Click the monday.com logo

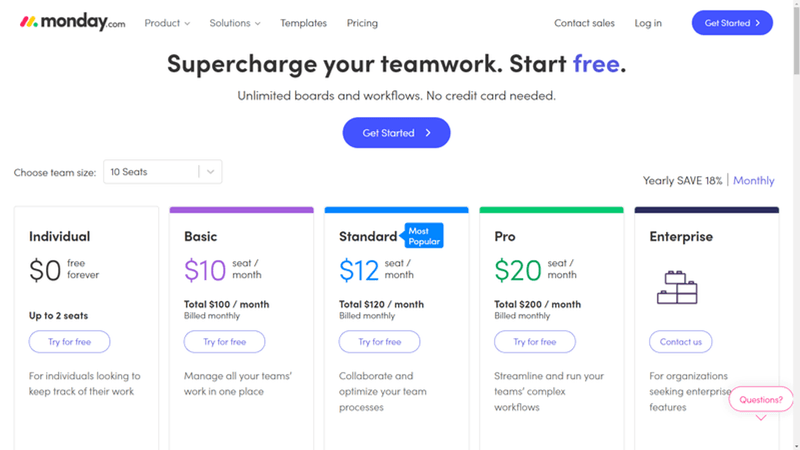tap(73, 23)
